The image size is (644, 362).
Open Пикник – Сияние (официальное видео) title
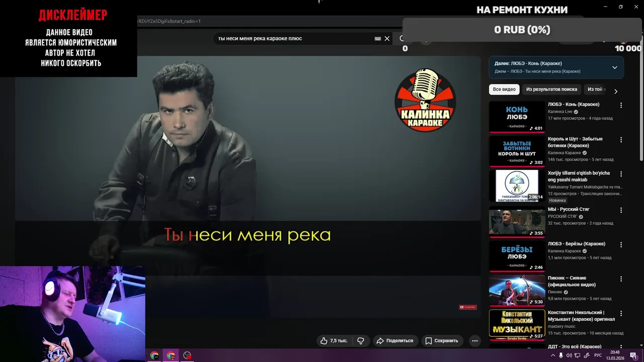tap(572, 281)
